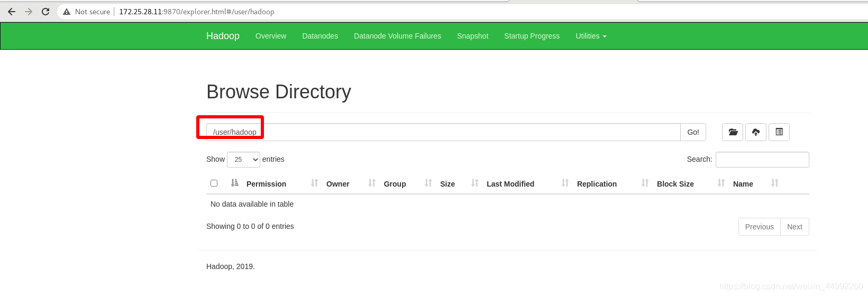Click the Next pagination button
Viewport: 868px width, 296px height.
pos(794,227)
